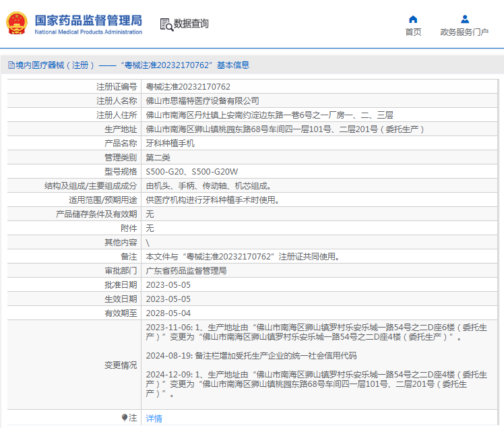Go to 首页 home icon
The image size is (504, 428).
(413, 20)
